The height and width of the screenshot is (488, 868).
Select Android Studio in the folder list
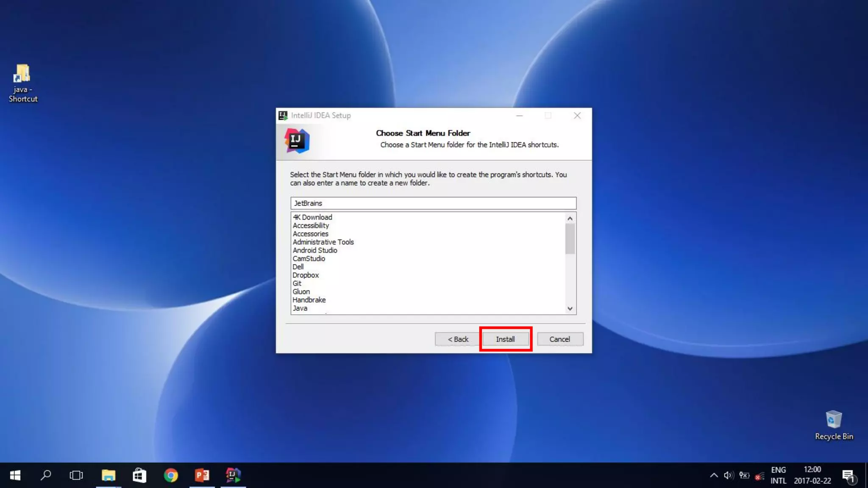(315, 250)
